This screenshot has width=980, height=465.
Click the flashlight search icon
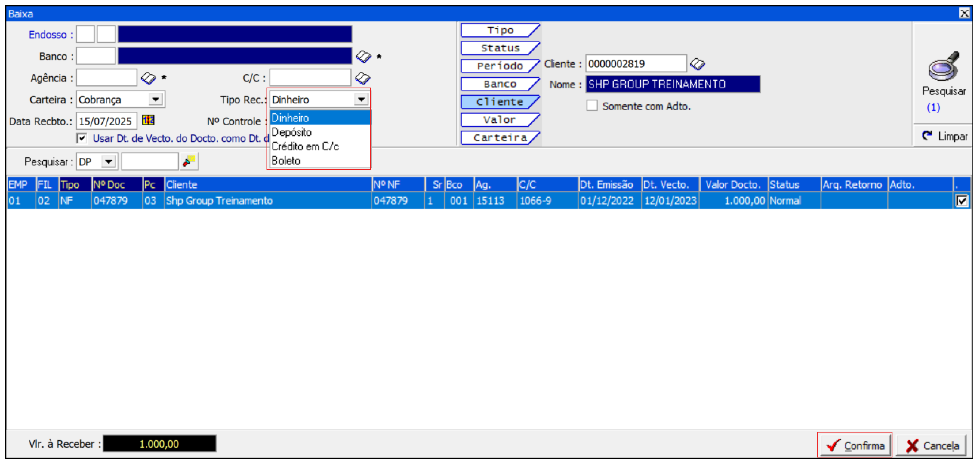tap(189, 161)
